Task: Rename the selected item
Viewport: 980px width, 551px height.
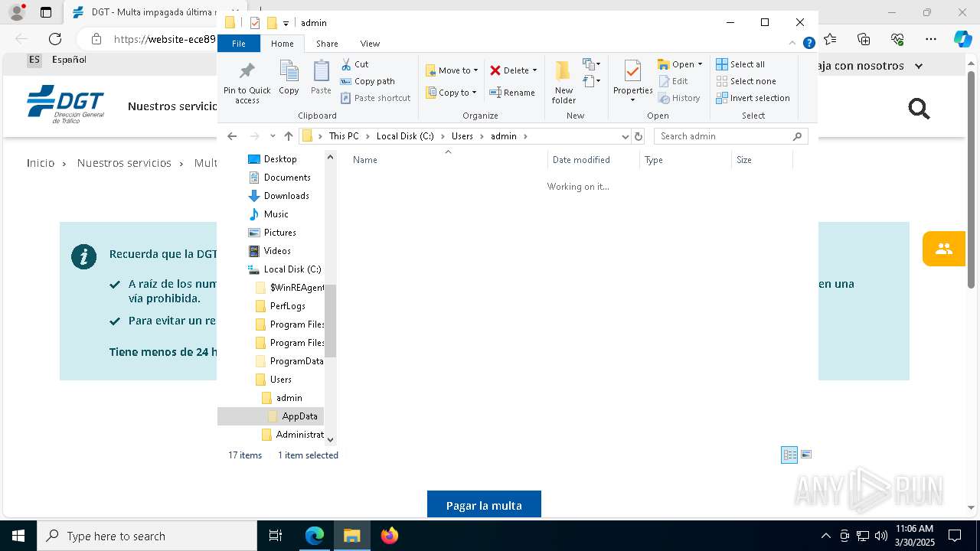Action: pyautogui.click(x=512, y=93)
